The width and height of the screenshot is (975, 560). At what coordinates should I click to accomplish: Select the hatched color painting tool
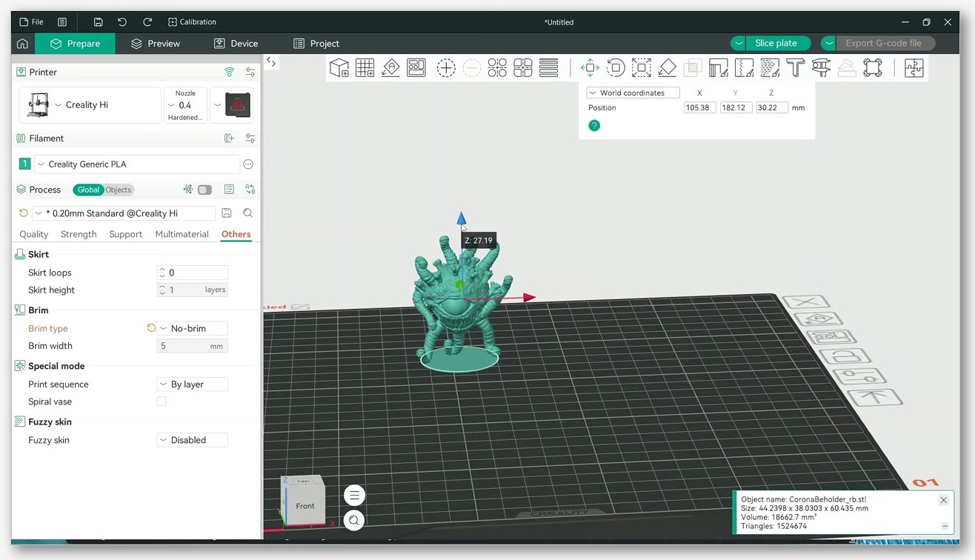[770, 68]
